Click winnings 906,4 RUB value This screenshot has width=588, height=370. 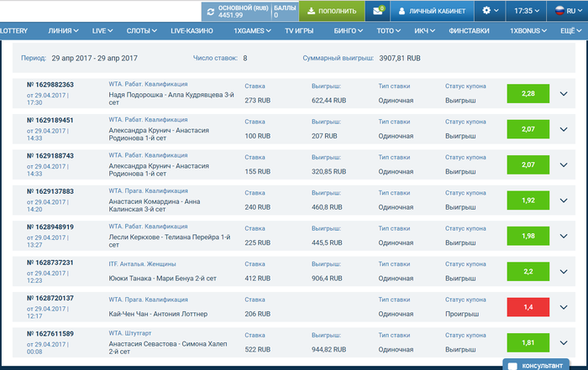pos(327,279)
